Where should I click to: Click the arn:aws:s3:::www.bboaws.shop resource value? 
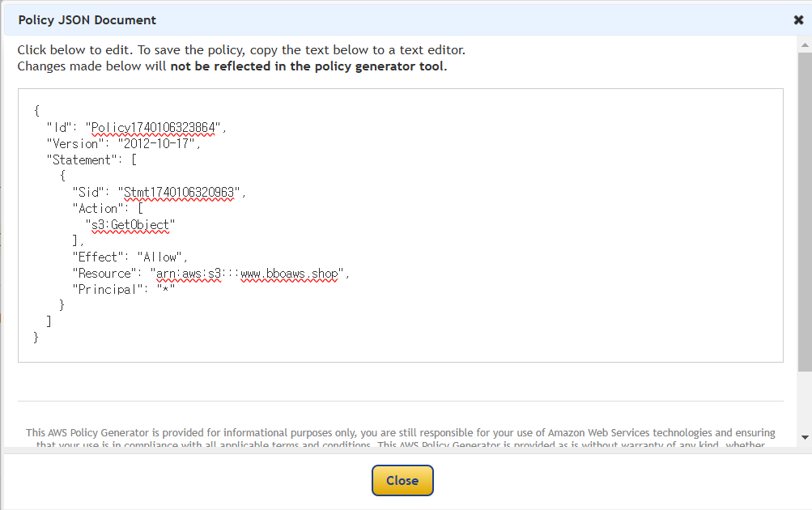(x=247, y=273)
